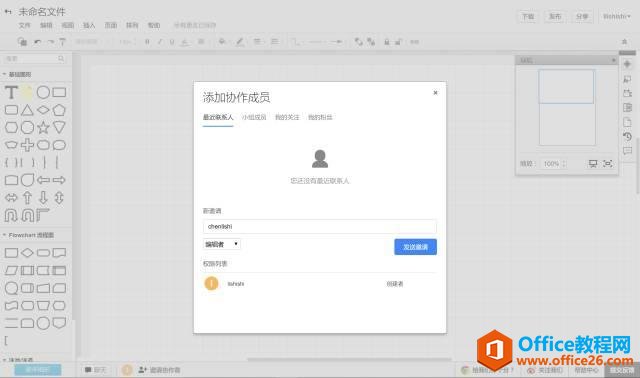This screenshot has height=378, width=640.
Task: Choose the triangle shape
Action: point(27,110)
